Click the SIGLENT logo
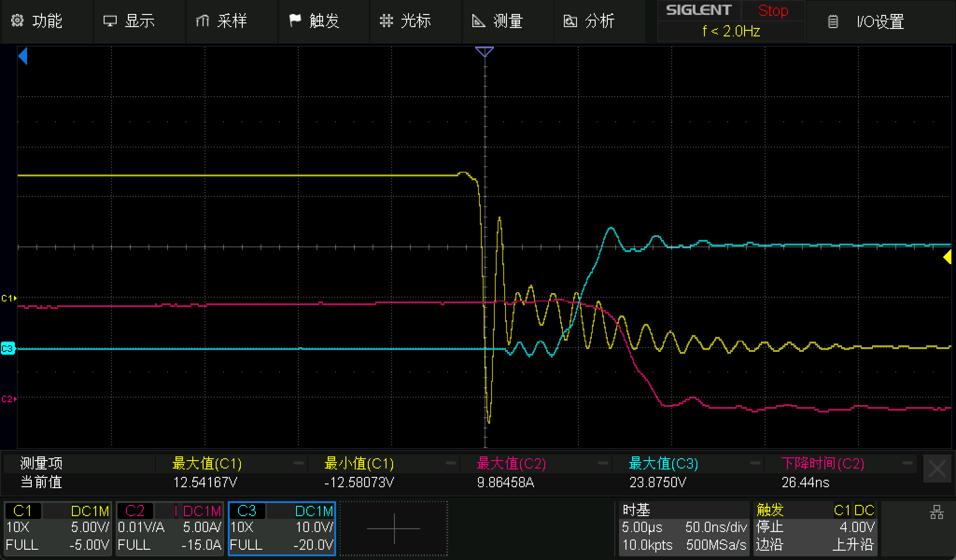 tap(698, 10)
